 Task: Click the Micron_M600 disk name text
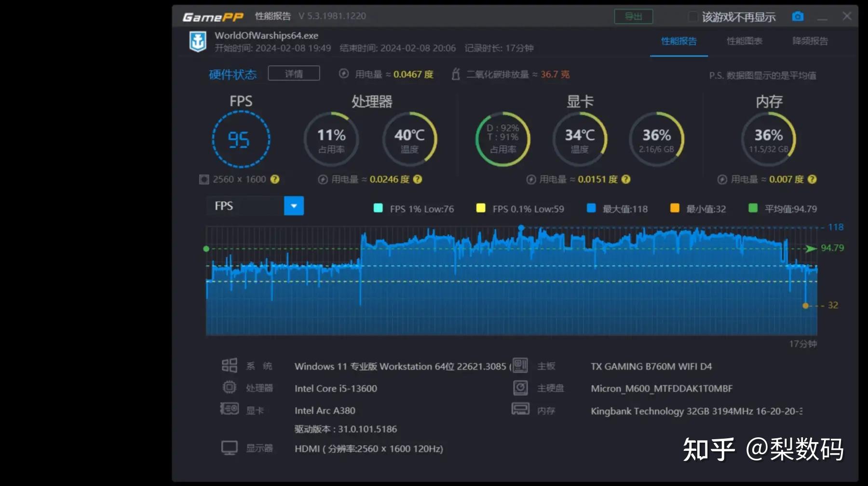click(x=662, y=388)
